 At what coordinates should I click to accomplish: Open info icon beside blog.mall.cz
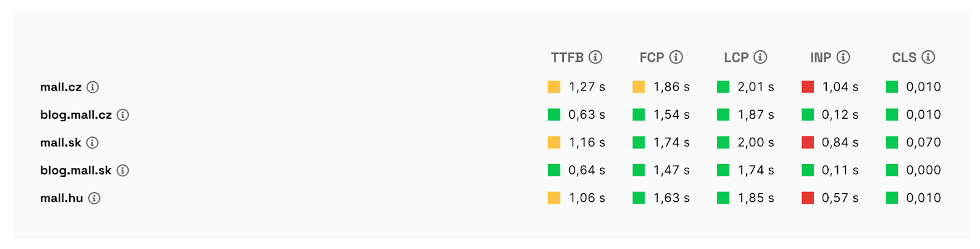click(123, 115)
